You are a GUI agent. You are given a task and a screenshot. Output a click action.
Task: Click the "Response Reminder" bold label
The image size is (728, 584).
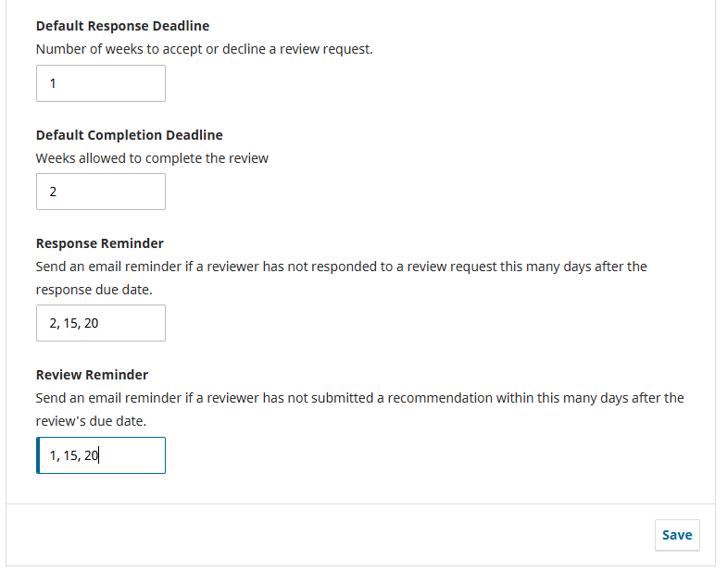(99, 243)
